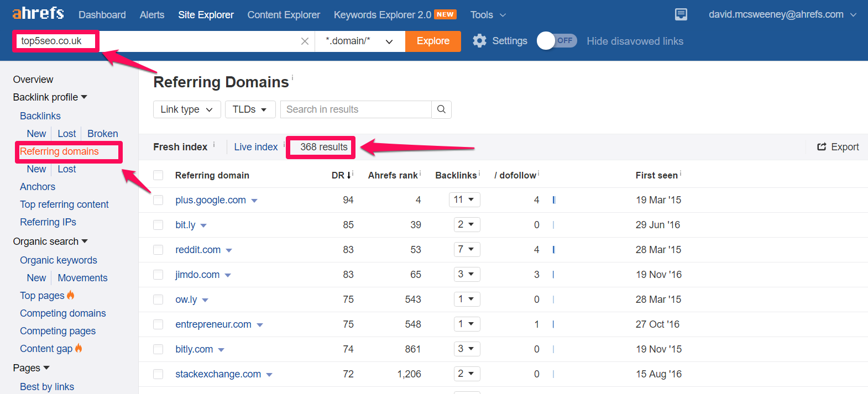Check the bitly.com row checkbox
The height and width of the screenshot is (394, 868).
158,349
